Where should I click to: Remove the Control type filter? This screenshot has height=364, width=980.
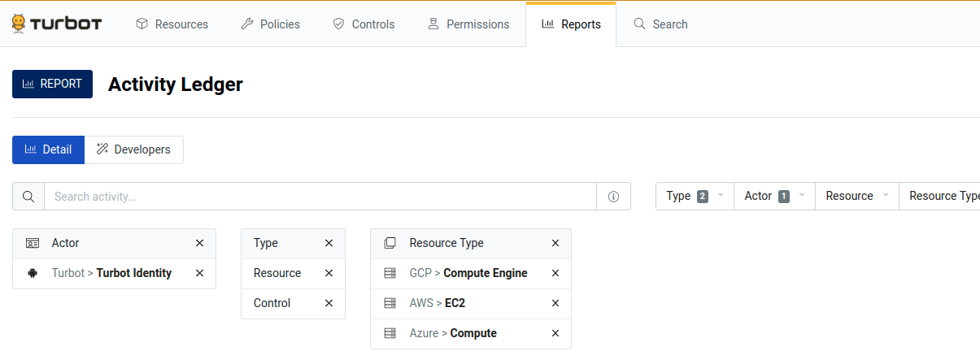329,303
